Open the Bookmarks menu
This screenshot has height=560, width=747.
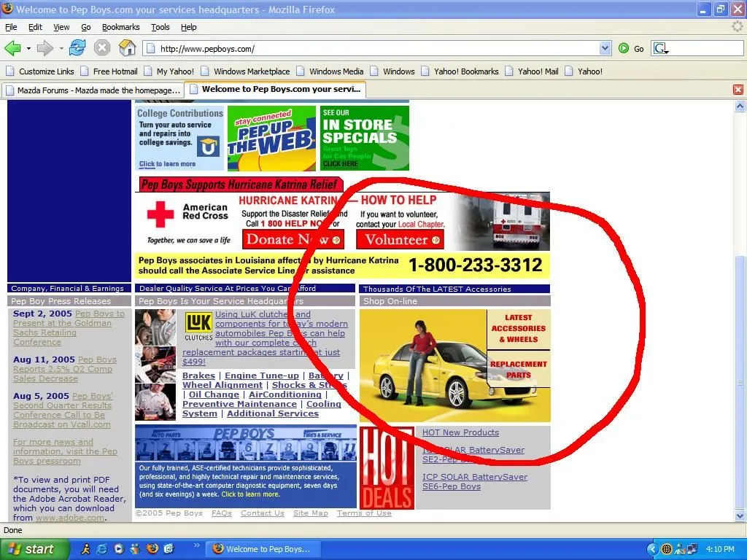pyautogui.click(x=120, y=27)
